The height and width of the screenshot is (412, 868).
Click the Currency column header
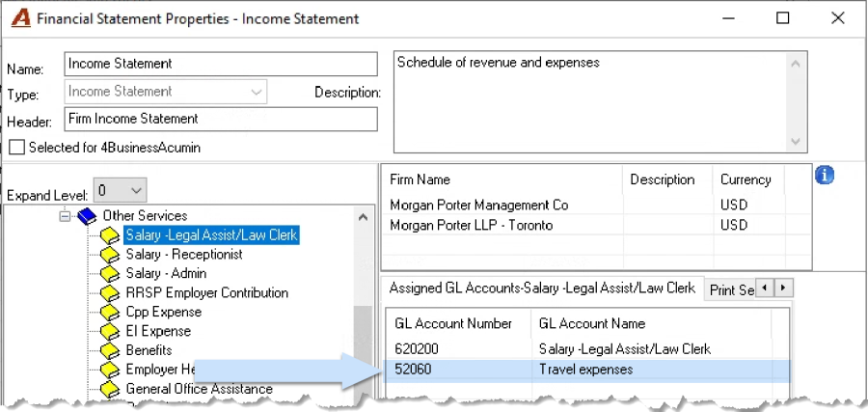(x=748, y=180)
